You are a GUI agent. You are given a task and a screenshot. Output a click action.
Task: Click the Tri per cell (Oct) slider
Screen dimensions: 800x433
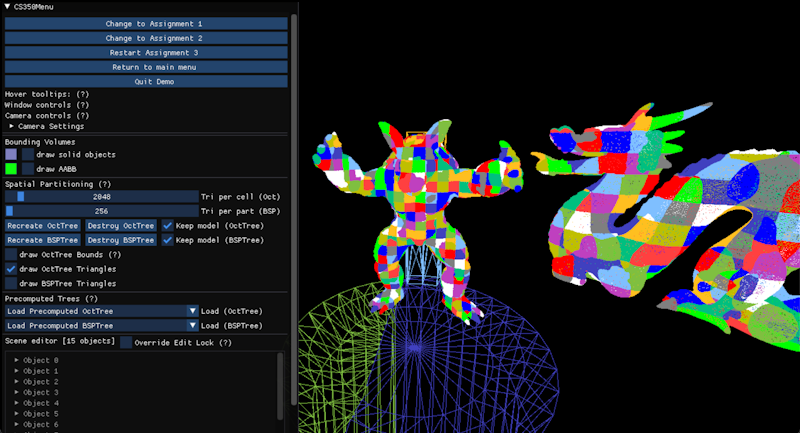102,196
